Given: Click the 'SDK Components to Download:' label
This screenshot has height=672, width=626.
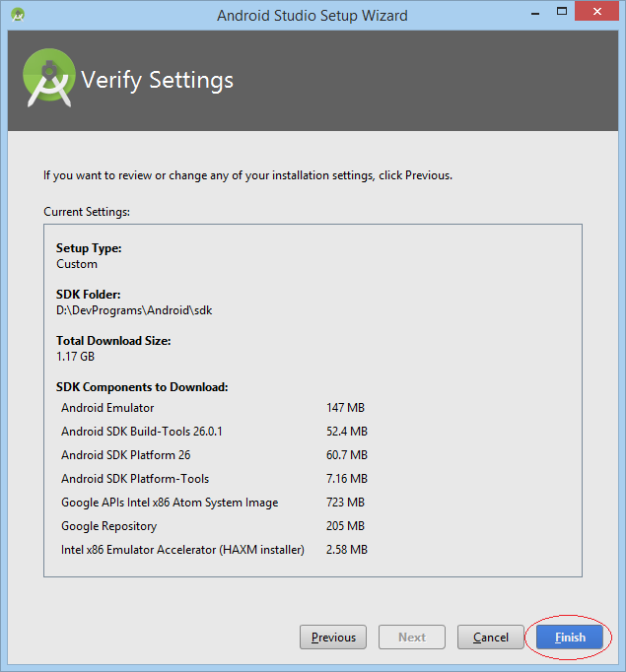Looking at the screenshot, I should click(x=142, y=387).
